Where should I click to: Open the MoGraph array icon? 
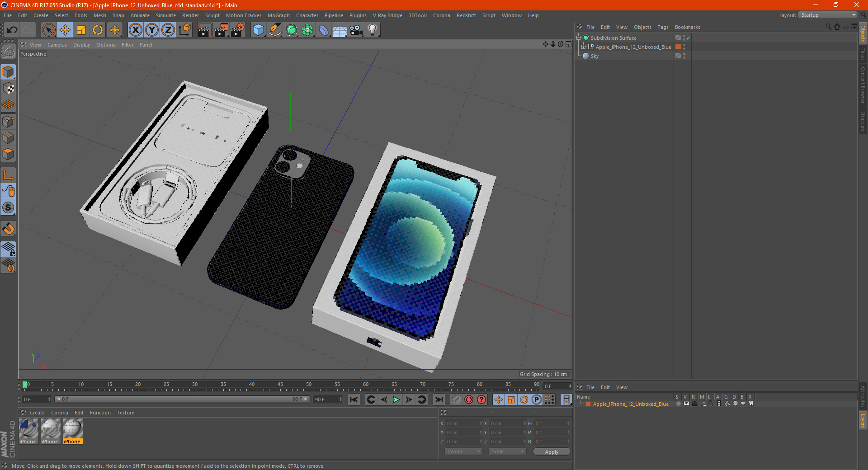point(307,30)
